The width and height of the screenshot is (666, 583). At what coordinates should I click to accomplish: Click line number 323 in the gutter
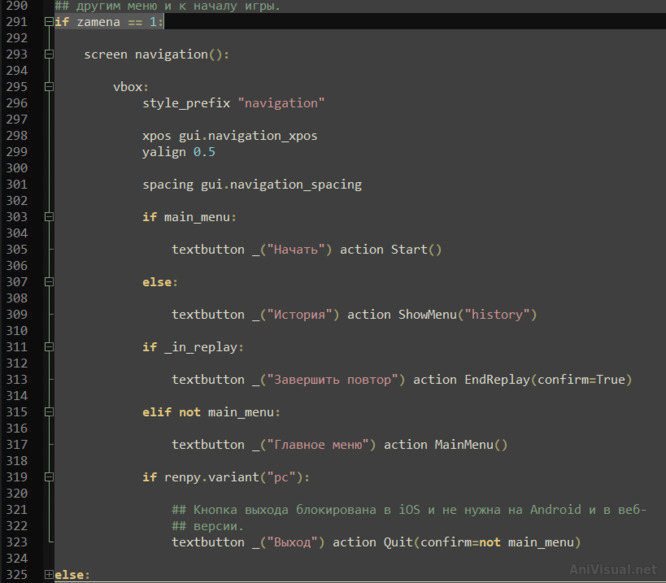tap(17, 542)
